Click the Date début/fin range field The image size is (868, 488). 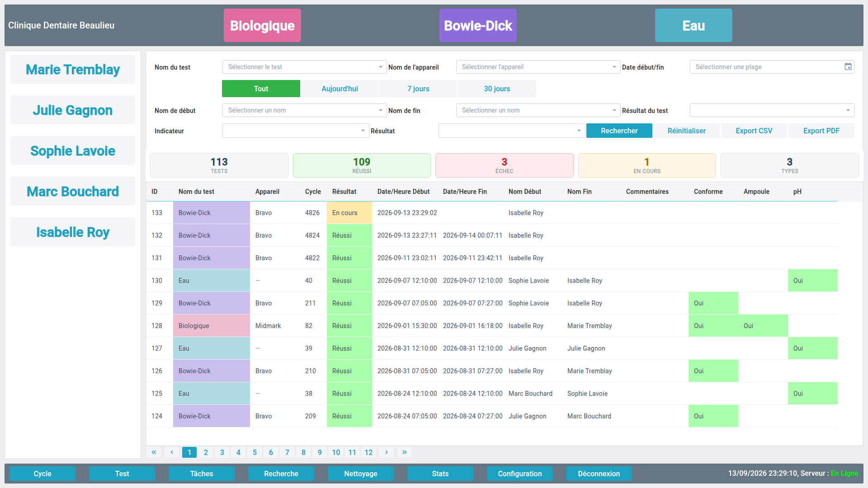[772, 67]
